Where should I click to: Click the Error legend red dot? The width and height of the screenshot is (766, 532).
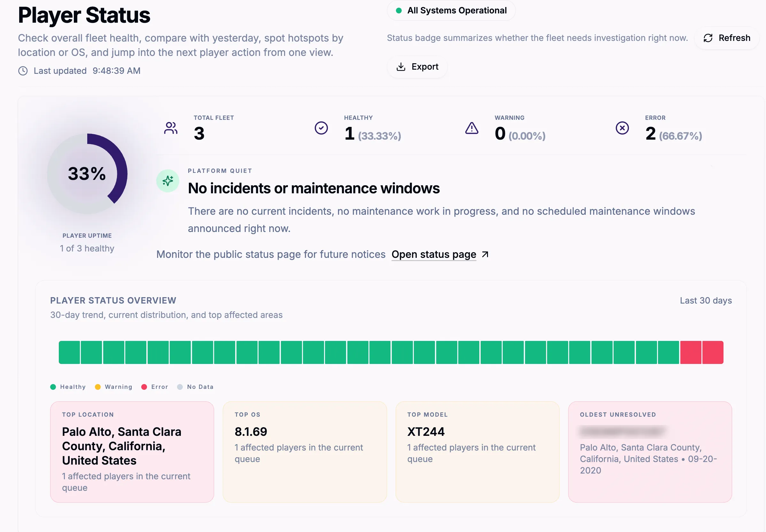point(144,387)
